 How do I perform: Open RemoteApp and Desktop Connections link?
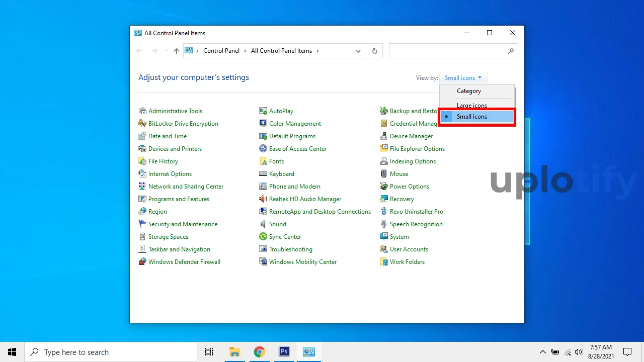point(320,212)
